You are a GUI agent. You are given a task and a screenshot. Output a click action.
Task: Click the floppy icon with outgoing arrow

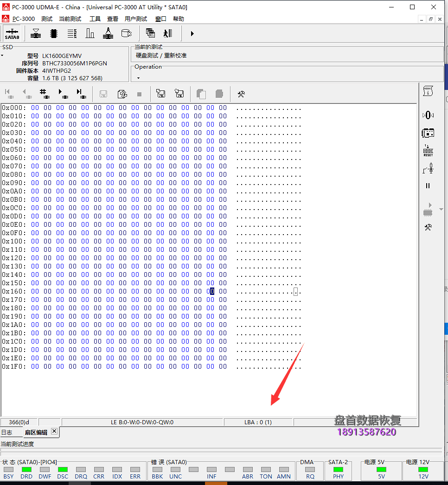coord(160,93)
